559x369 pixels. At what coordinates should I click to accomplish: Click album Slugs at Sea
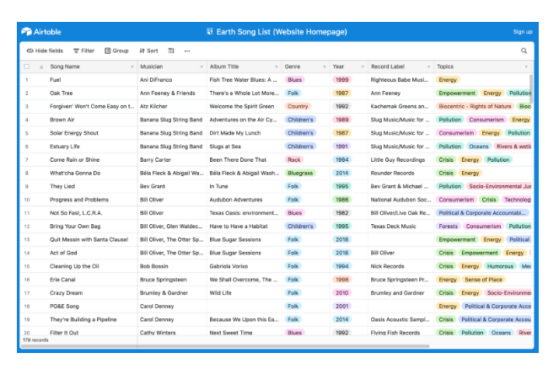click(x=225, y=147)
